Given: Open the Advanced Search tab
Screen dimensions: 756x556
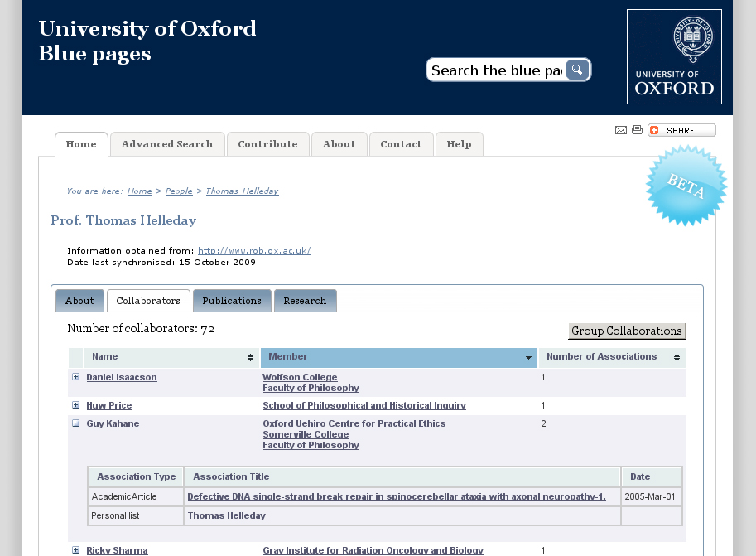Looking at the screenshot, I should (167, 143).
